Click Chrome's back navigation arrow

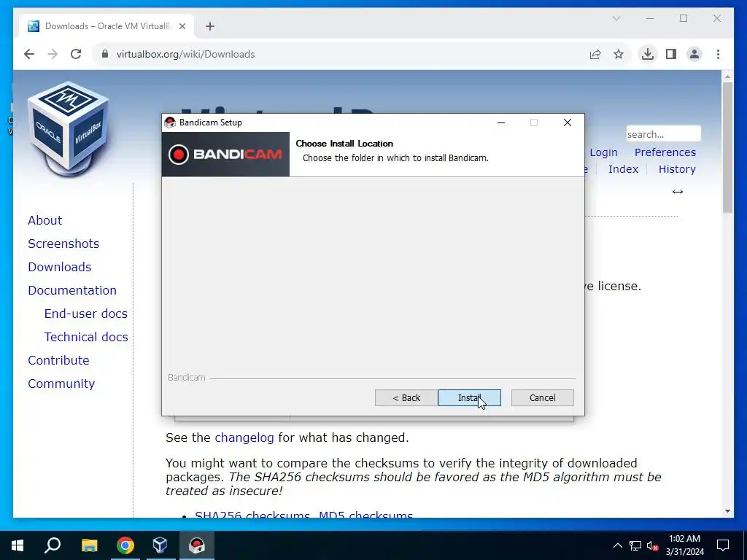(x=29, y=54)
